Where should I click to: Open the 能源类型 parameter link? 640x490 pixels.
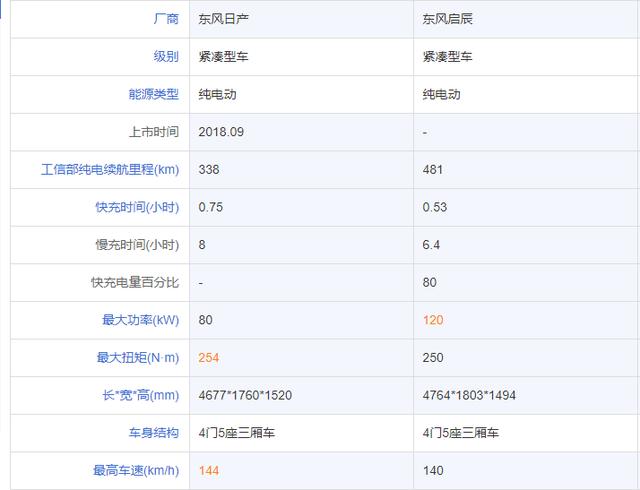(x=153, y=94)
